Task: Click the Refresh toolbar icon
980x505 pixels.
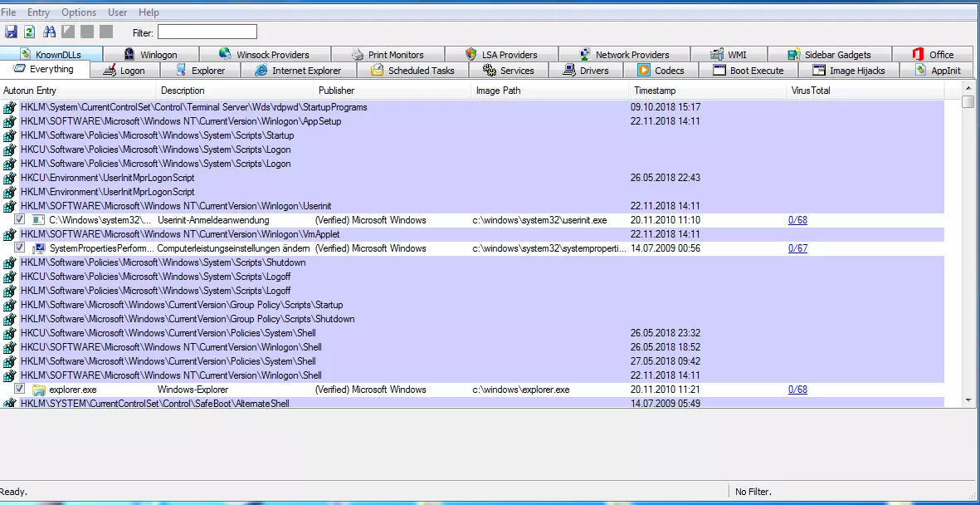Action: tap(30, 32)
